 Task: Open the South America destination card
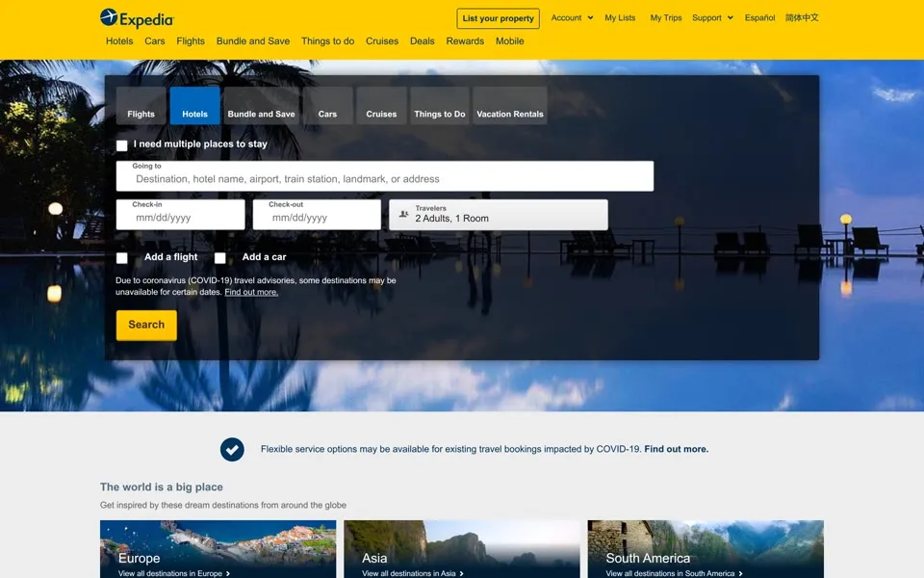(706, 549)
